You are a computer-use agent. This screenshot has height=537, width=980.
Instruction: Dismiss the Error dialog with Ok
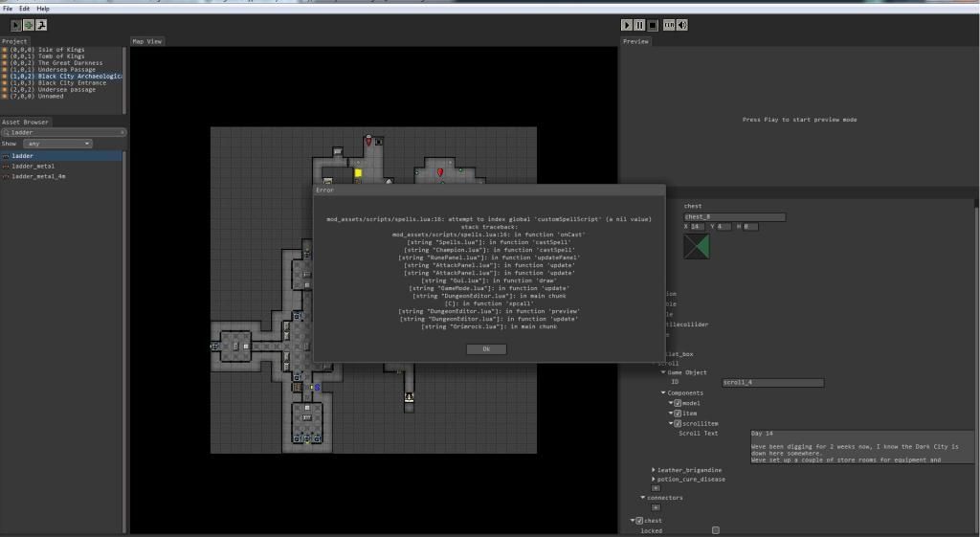[486, 349]
